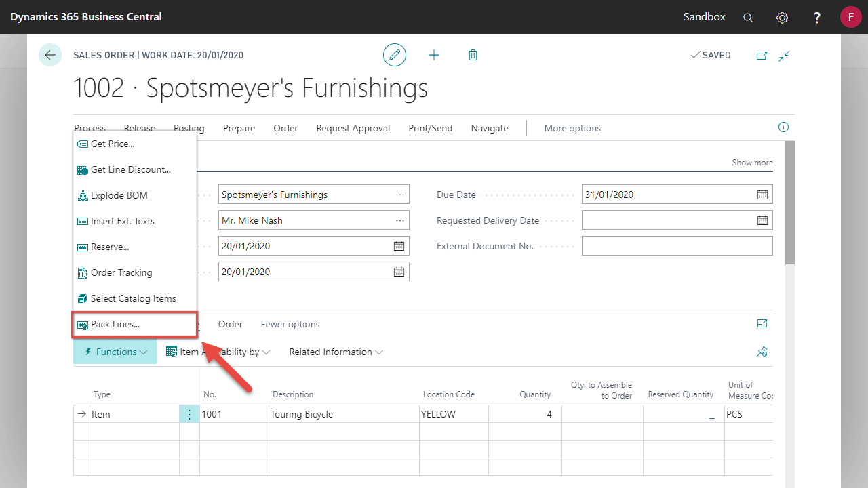Open the Order action tab in top bar

[x=285, y=128]
